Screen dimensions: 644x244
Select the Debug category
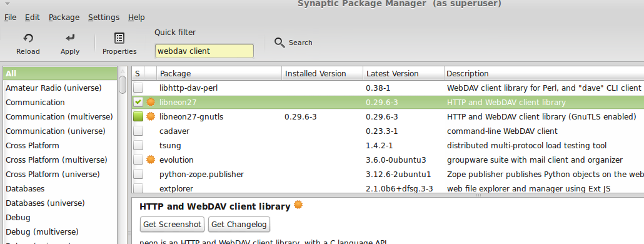coord(61,217)
